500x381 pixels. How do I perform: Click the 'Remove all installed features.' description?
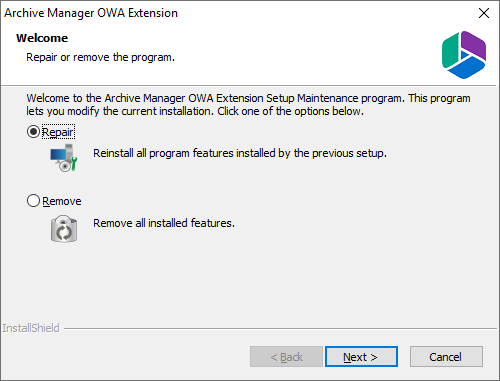164,223
